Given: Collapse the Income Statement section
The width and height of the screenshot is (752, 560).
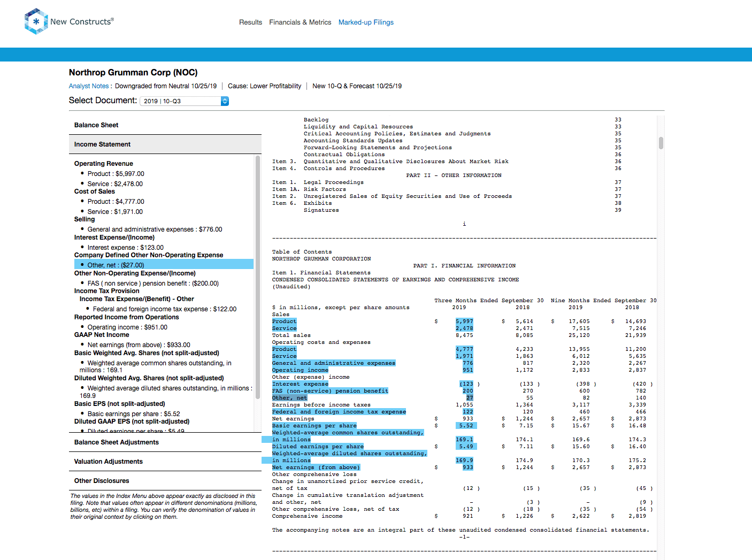Looking at the screenshot, I should [165, 144].
